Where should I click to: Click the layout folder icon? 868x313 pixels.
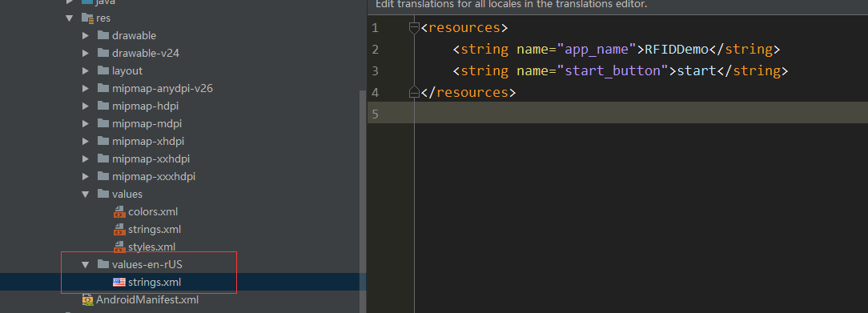coord(103,70)
